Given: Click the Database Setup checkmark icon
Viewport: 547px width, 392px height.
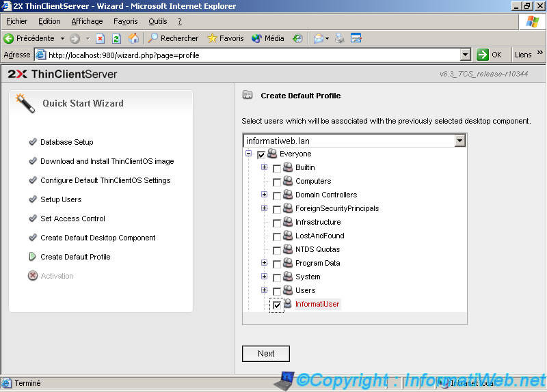Looking at the screenshot, I should [33, 141].
